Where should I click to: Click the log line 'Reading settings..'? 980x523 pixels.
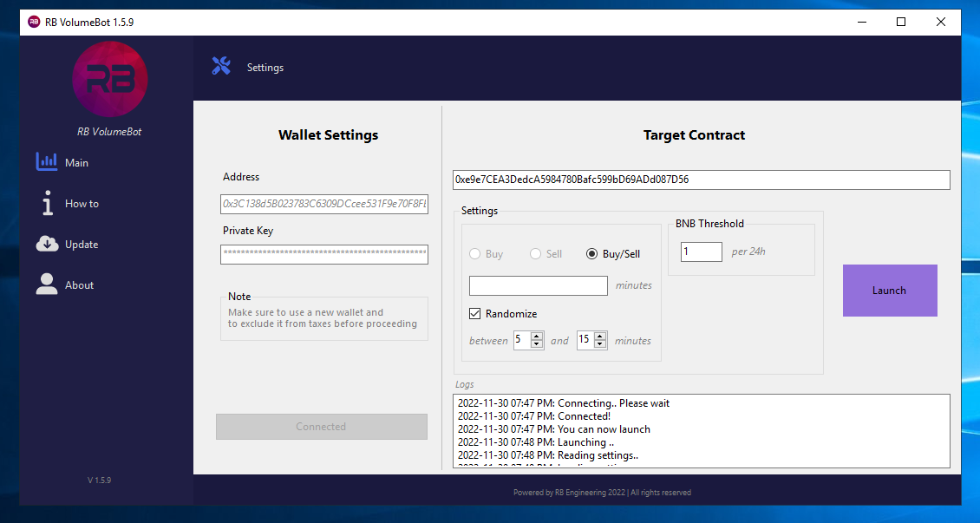547,455
